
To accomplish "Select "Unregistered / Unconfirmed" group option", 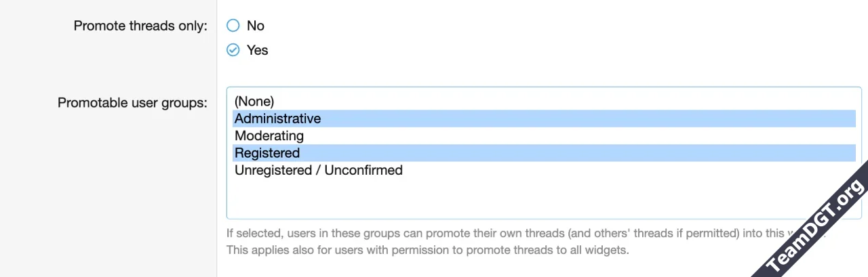I will coord(319,171).
